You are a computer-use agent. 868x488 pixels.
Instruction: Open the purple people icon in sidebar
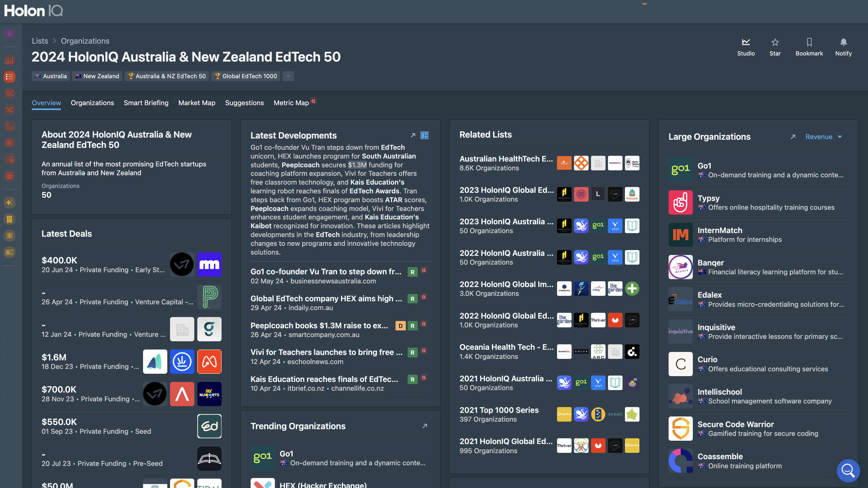[9, 33]
